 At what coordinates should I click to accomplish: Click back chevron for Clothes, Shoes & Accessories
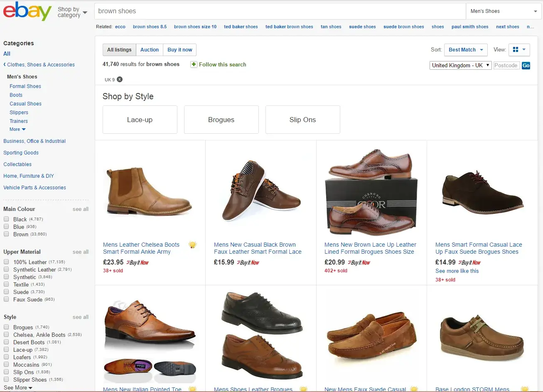coord(5,65)
